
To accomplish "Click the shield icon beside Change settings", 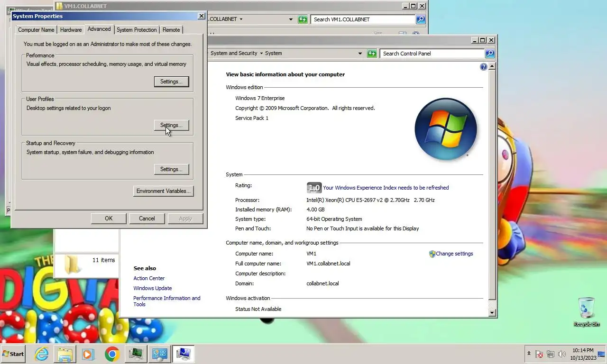I will point(432,254).
